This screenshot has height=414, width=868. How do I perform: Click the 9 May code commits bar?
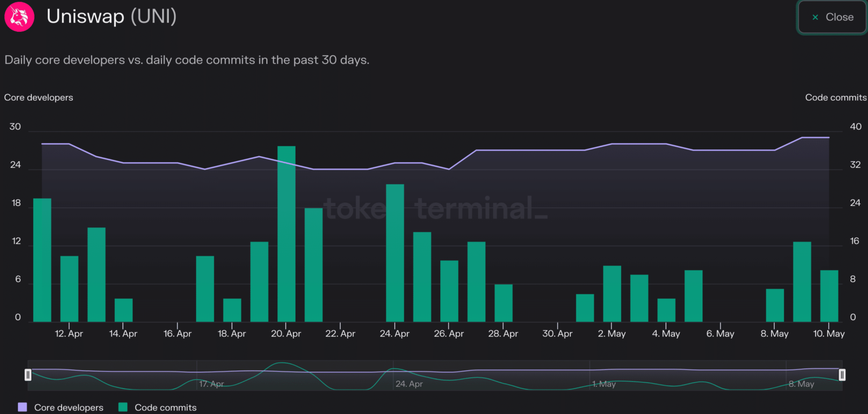[802, 282]
